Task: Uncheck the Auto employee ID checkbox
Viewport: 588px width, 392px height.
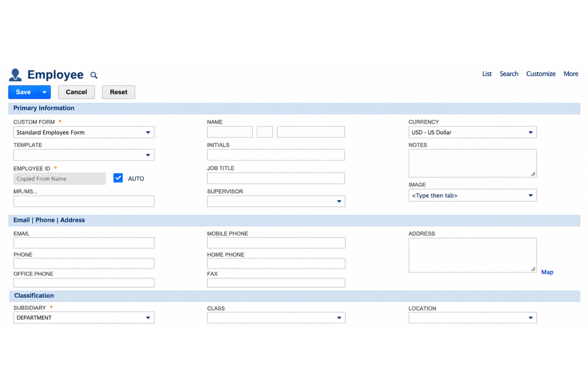Action: point(118,178)
